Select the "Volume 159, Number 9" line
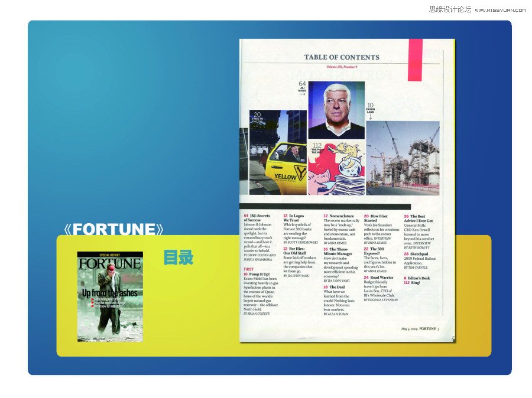532x398 pixels. pos(342,67)
